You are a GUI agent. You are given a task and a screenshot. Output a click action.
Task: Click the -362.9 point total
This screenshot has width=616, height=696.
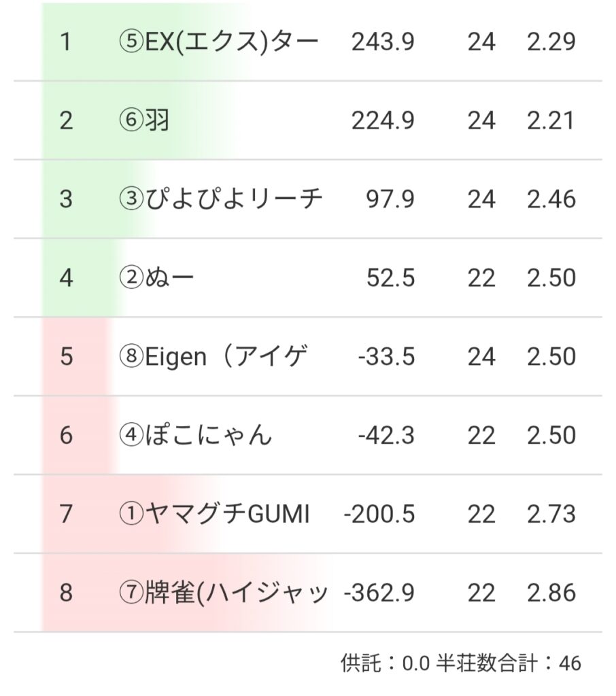[379, 593]
